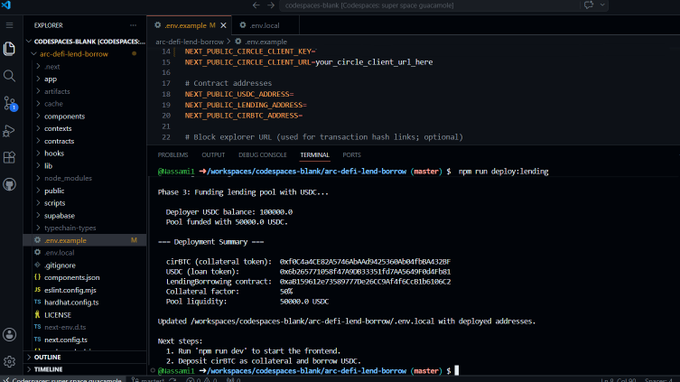Image resolution: width=680 pixels, height=382 pixels.
Task: Expand the OUTLINE section
Action: coord(85,357)
